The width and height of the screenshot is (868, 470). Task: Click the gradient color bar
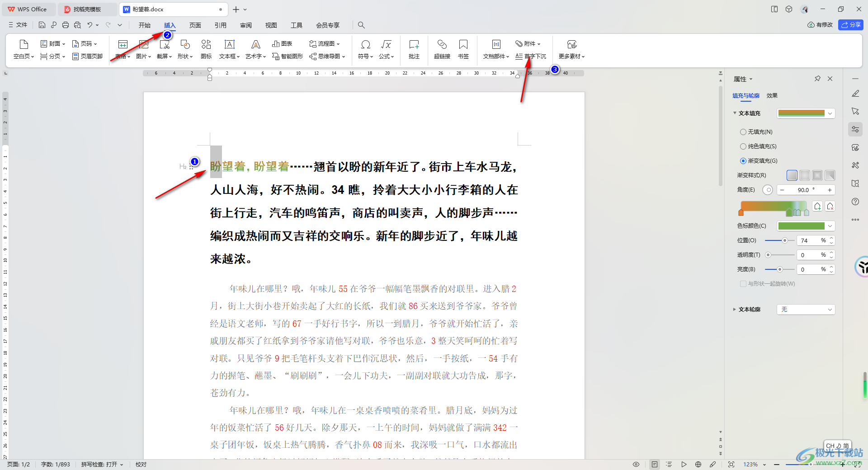[774, 207]
